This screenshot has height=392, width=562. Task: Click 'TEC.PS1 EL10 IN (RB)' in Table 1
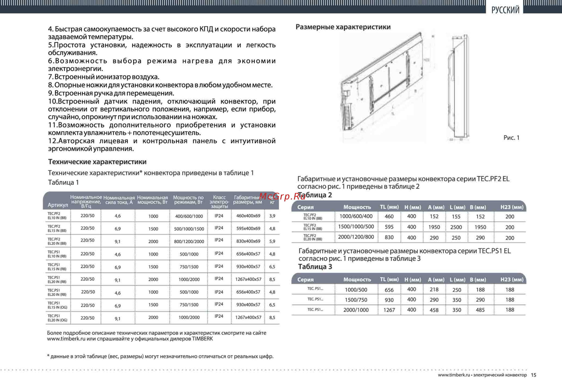57,254
